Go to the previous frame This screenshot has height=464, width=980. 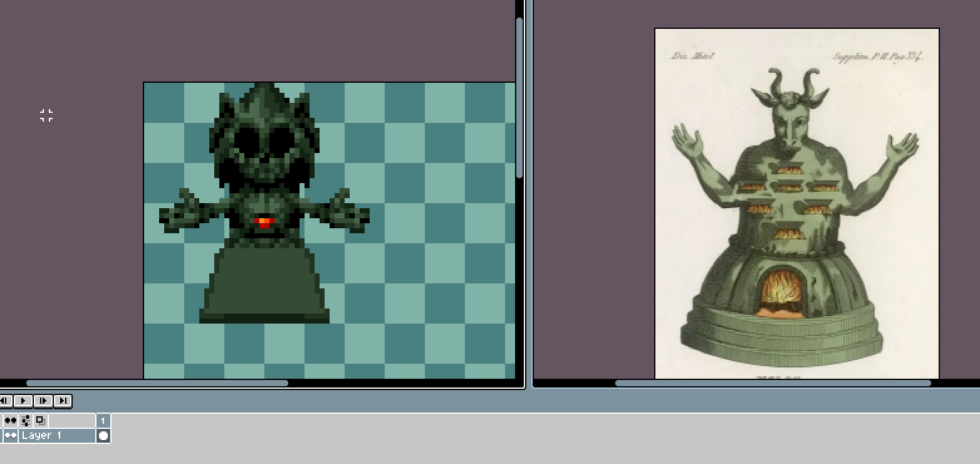point(5,401)
